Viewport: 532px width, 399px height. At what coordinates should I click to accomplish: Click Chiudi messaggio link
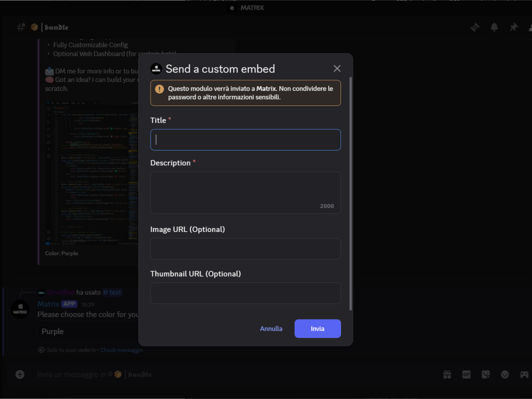[x=121, y=350]
